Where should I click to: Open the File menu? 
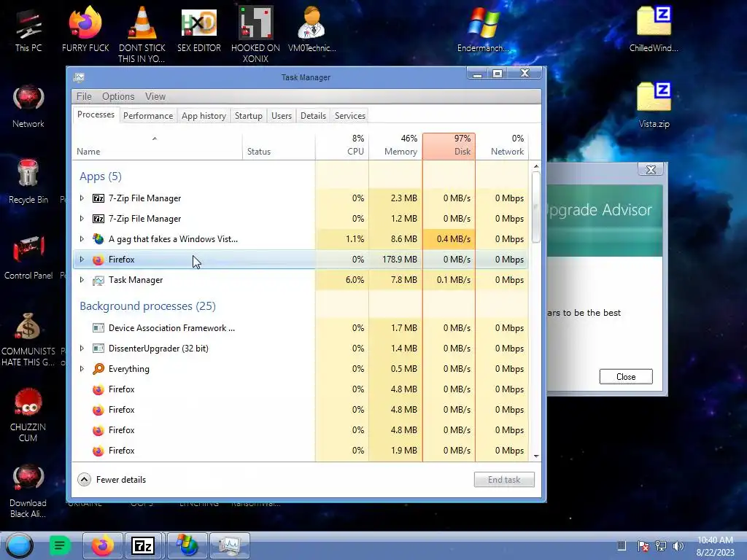84,97
